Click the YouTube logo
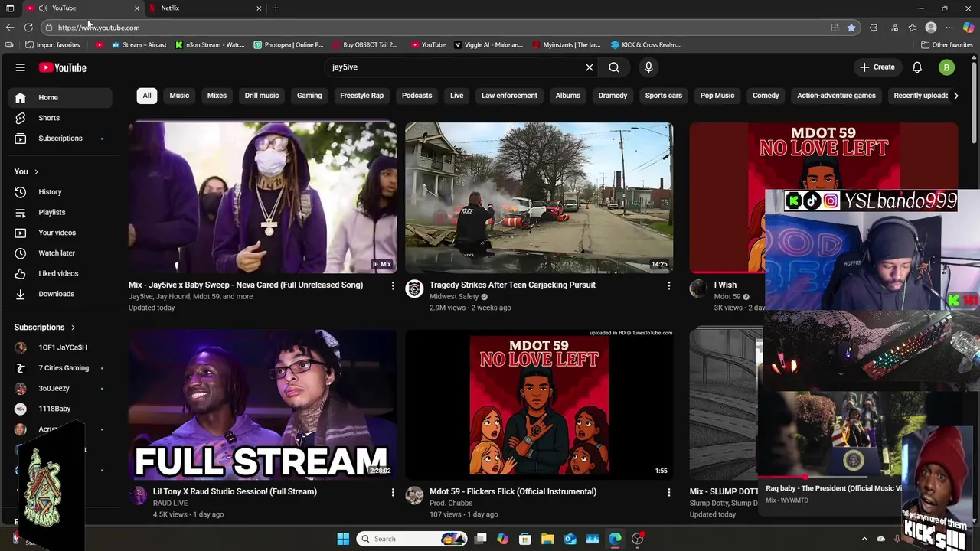 pos(62,67)
